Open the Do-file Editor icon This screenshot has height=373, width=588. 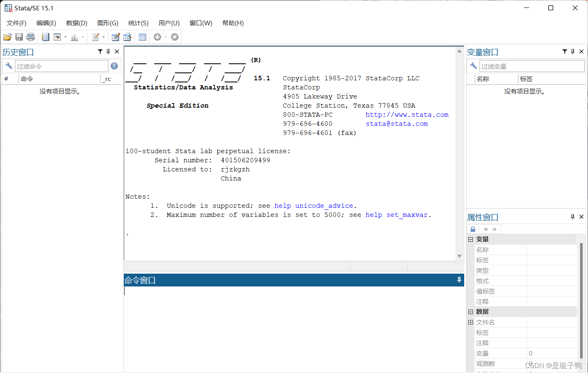point(96,37)
